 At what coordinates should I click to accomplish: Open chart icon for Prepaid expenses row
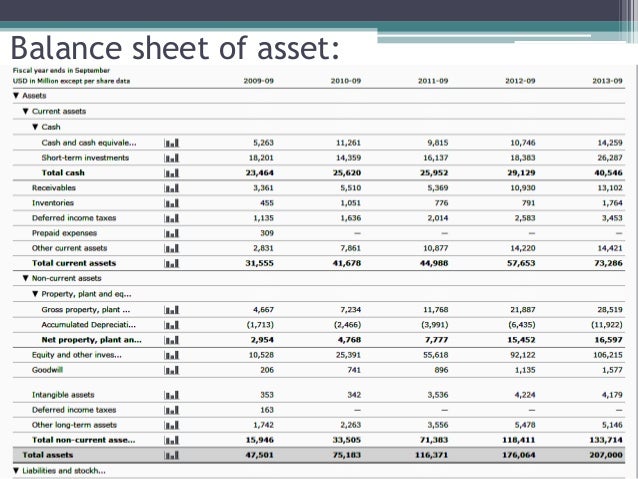(170, 233)
